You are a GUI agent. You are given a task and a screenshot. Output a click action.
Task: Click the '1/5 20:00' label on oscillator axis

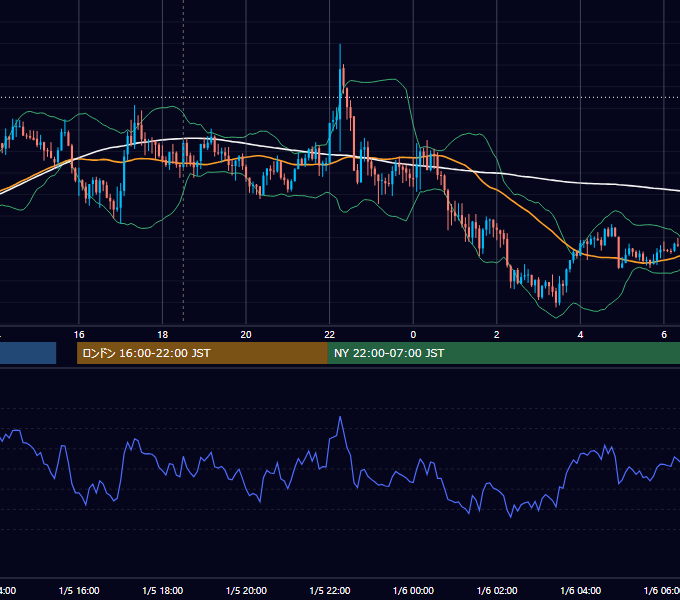click(246, 590)
